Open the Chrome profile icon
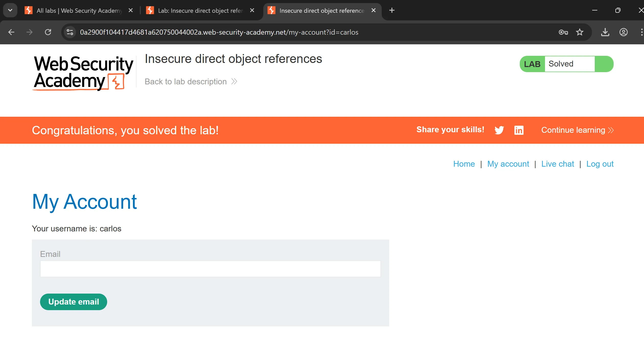This screenshot has height=342, width=644. [623, 32]
